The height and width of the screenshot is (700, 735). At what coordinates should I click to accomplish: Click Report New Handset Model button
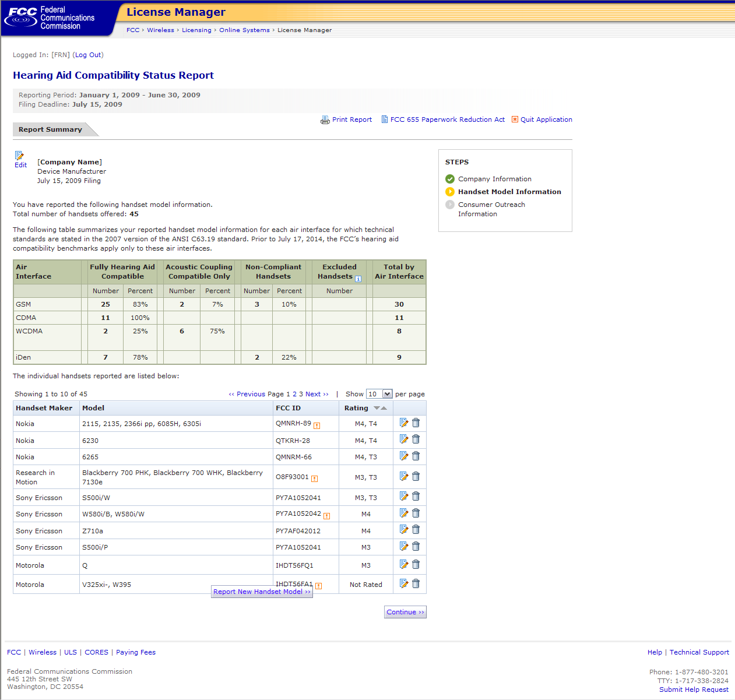(x=262, y=592)
